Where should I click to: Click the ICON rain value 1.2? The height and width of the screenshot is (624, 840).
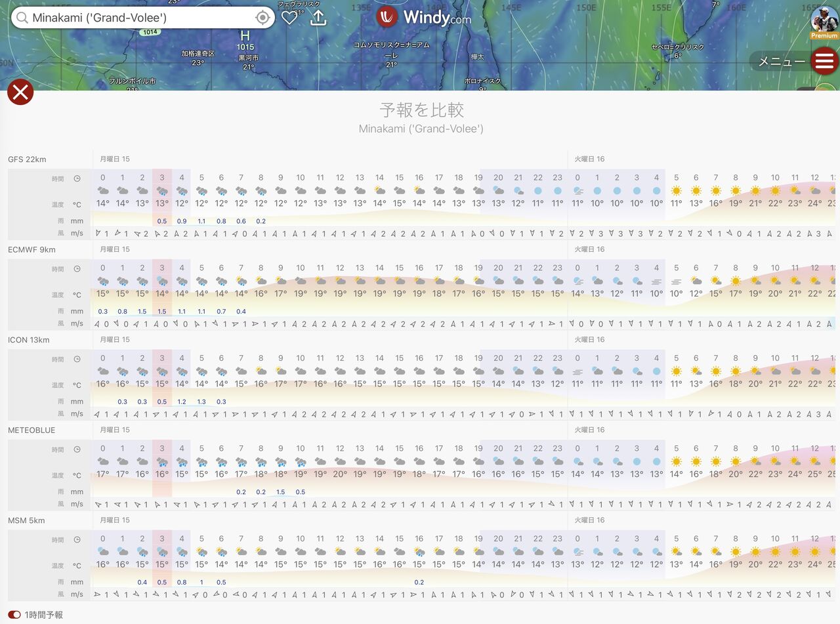[x=182, y=402]
